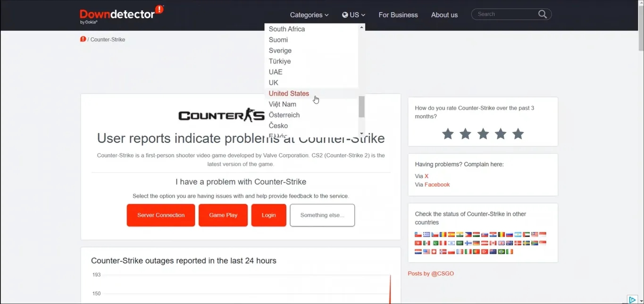Image resolution: width=644 pixels, height=304 pixels.
Task: Click the country list scroll down arrow
Action: coord(362,133)
